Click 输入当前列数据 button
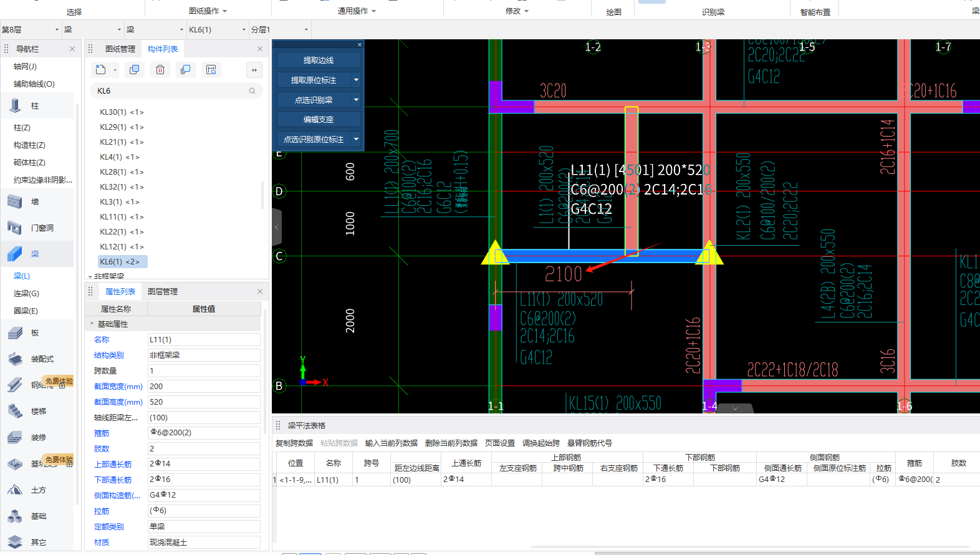This screenshot has height=555, width=980. coord(392,443)
